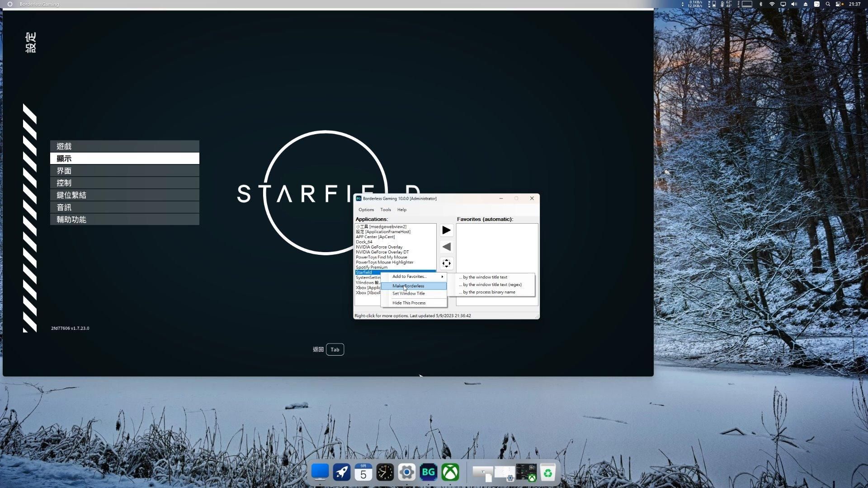The height and width of the screenshot is (488, 868).
Task: Click the add-to-favorites right arrow button
Action: click(446, 230)
